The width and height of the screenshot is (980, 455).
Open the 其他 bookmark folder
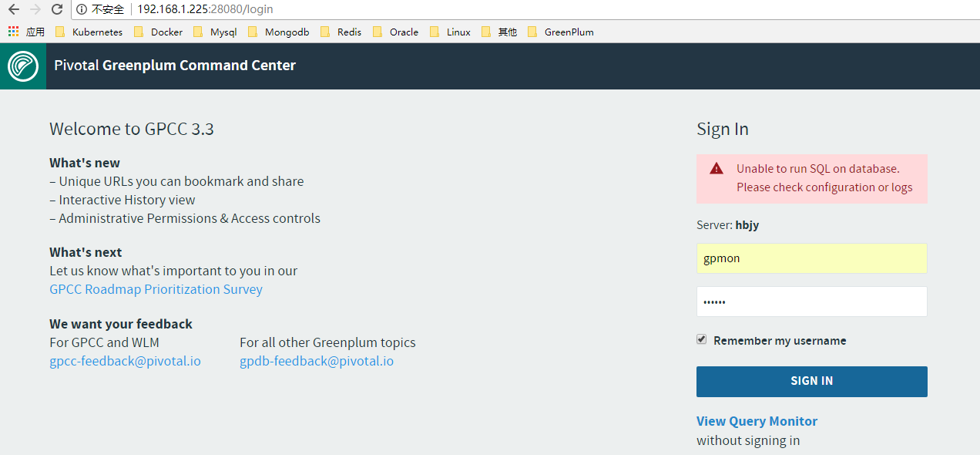click(499, 32)
